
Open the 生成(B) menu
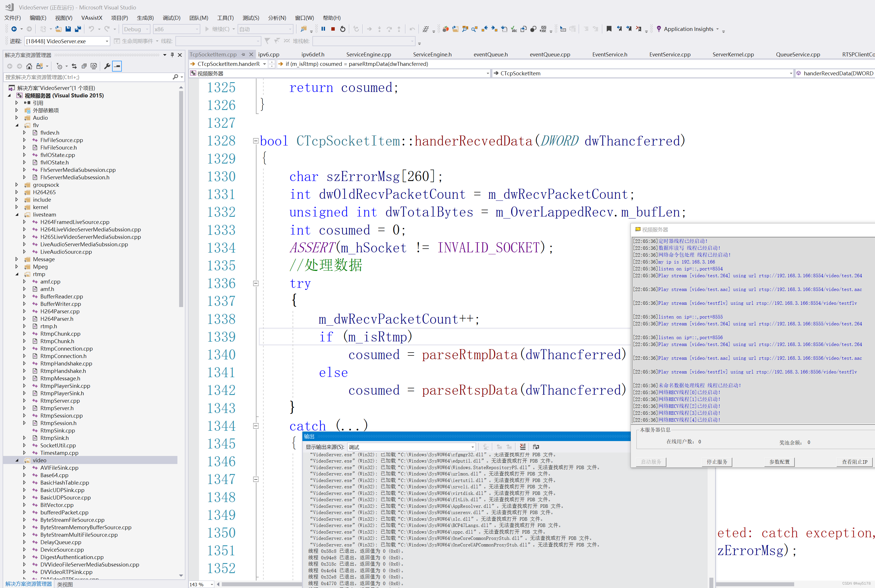(145, 18)
